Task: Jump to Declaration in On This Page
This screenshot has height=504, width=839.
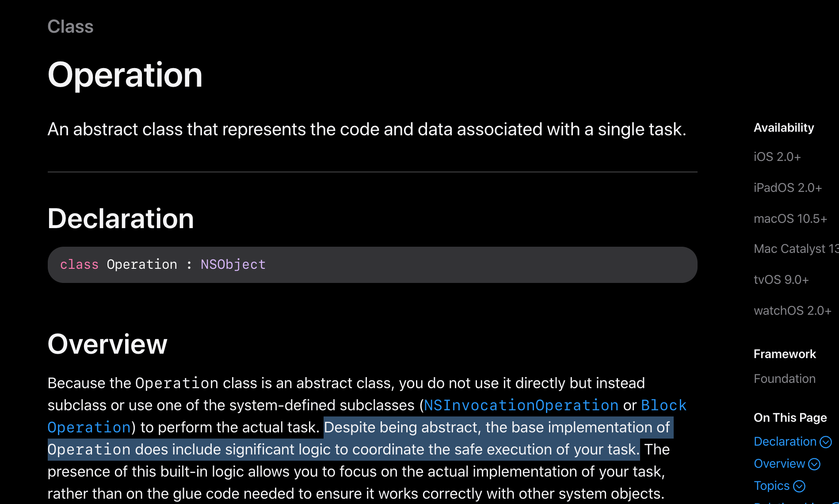Action: point(785,441)
